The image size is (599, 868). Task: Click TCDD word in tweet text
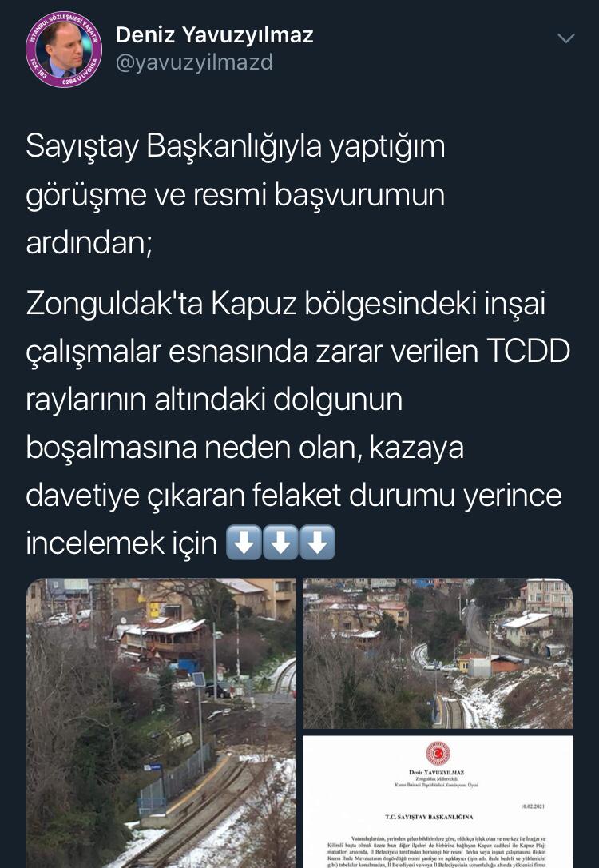[x=528, y=352]
